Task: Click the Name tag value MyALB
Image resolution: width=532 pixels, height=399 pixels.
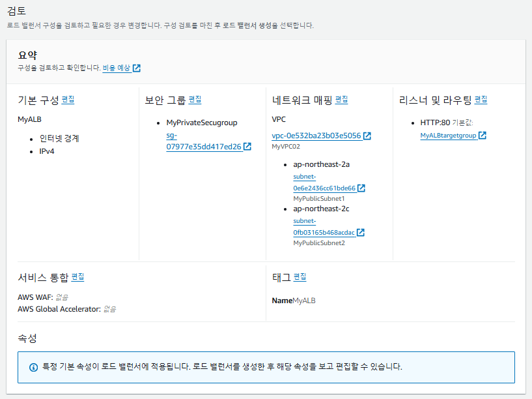Action: (304, 301)
